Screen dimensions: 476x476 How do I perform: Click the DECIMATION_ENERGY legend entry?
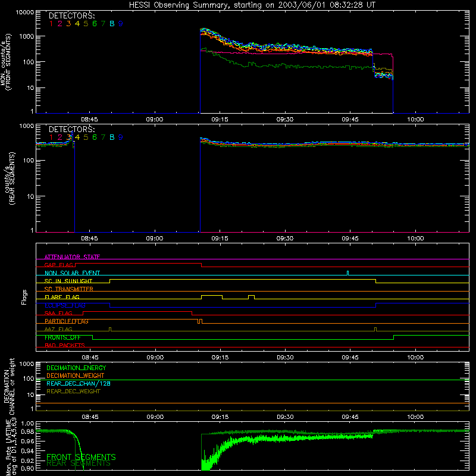pyautogui.click(x=76, y=368)
